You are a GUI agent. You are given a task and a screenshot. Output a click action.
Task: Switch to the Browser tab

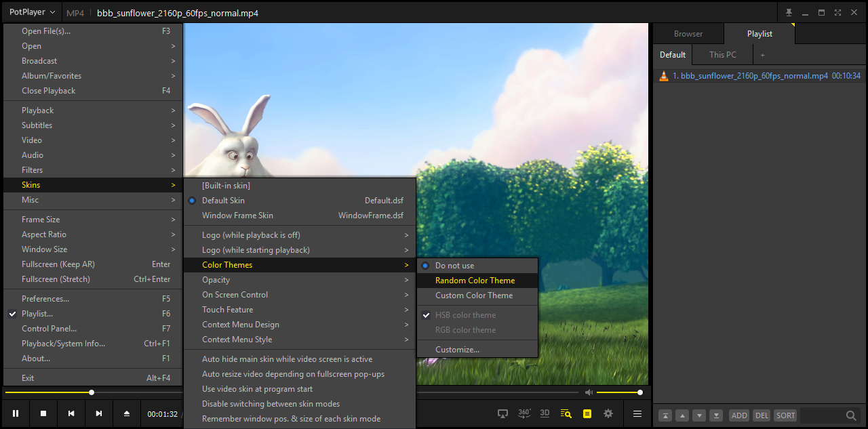(x=688, y=34)
